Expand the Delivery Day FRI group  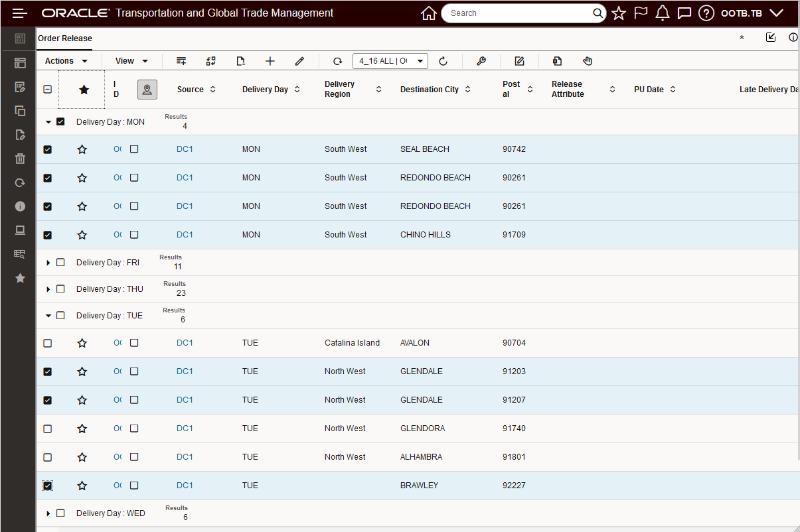point(48,263)
